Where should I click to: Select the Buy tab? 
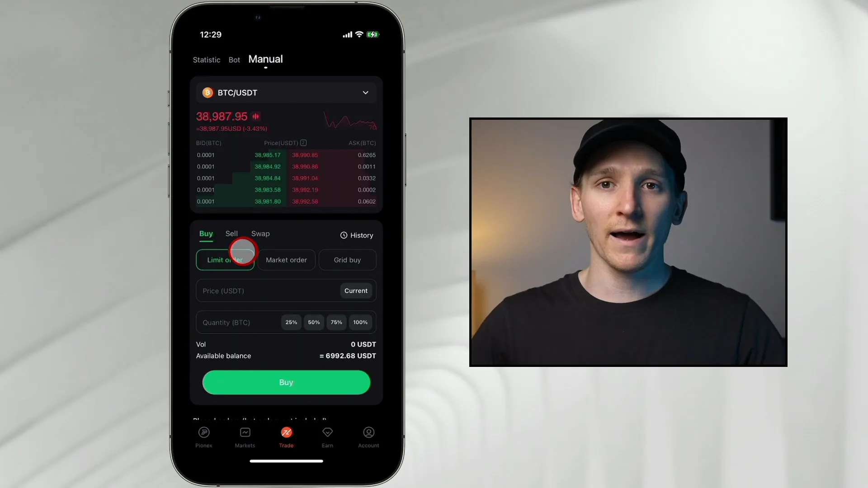click(206, 233)
